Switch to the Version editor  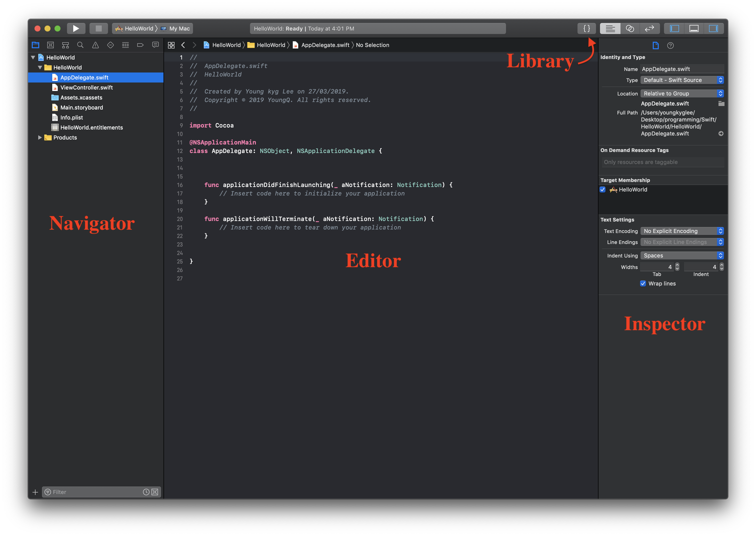[x=649, y=28]
